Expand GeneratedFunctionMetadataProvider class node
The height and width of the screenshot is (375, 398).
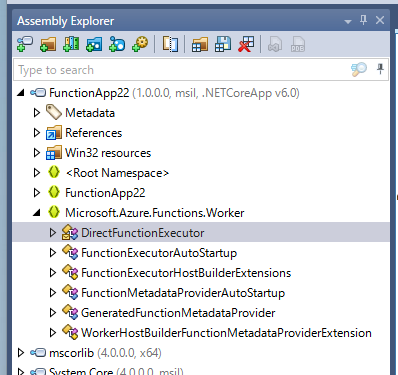coord(53,313)
